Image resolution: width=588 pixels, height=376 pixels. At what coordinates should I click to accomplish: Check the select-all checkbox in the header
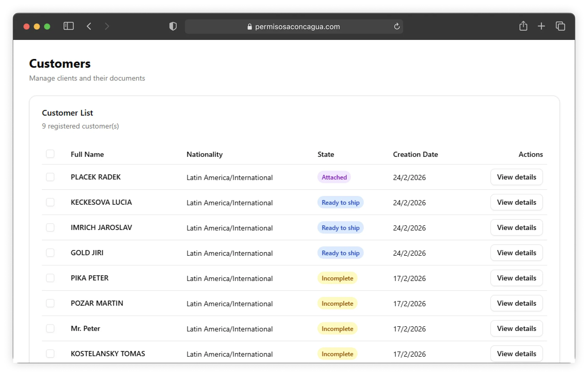click(x=50, y=154)
